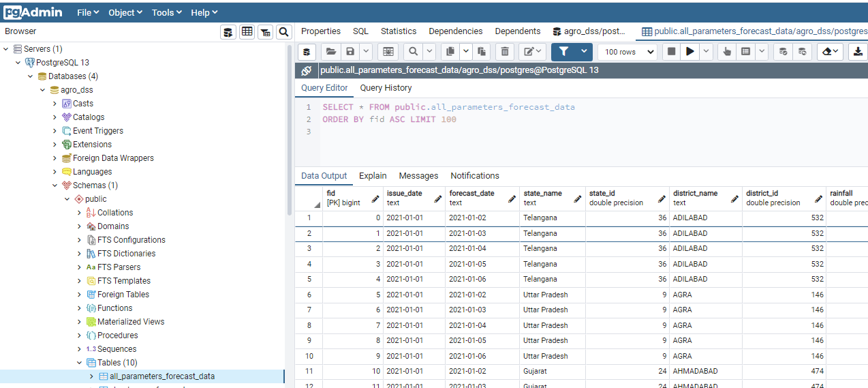Collapse the agro_dss database node
Image resolution: width=868 pixels, height=388 pixels.
click(43, 89)
